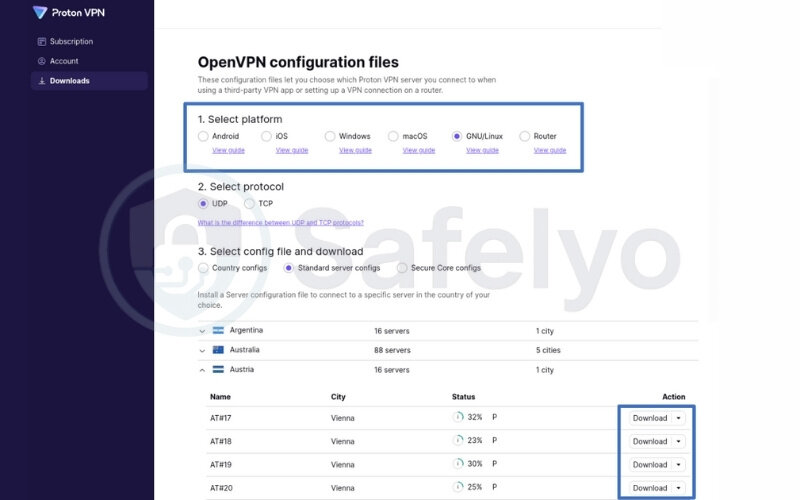Image resolution: width=800 pixels, height=500 pixels.
Task: Download the AT#18 config file
Action: tap(650, 441)
